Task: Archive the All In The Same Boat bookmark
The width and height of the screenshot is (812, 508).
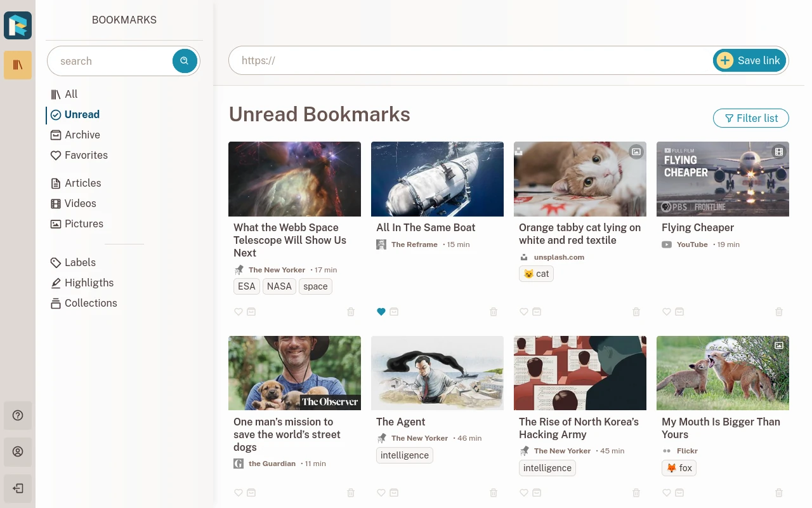Action: point(394,312)
